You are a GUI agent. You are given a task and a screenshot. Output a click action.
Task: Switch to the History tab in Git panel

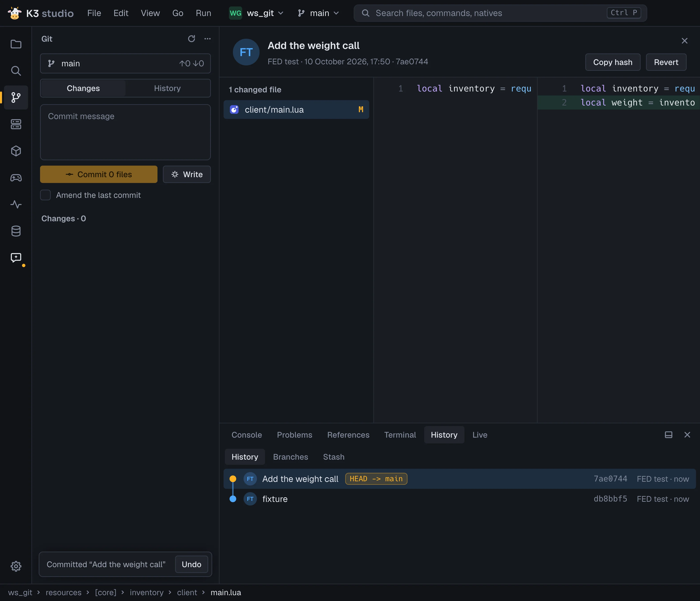coord(167,88)
